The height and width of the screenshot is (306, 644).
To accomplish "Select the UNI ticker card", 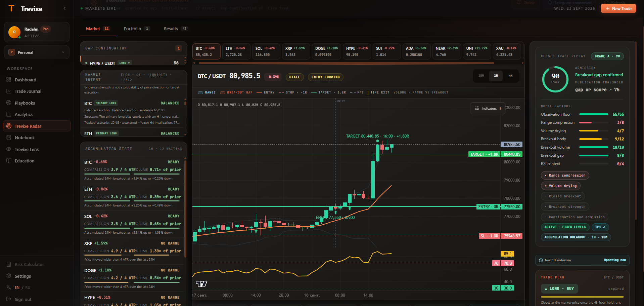I will click(477, 51).
